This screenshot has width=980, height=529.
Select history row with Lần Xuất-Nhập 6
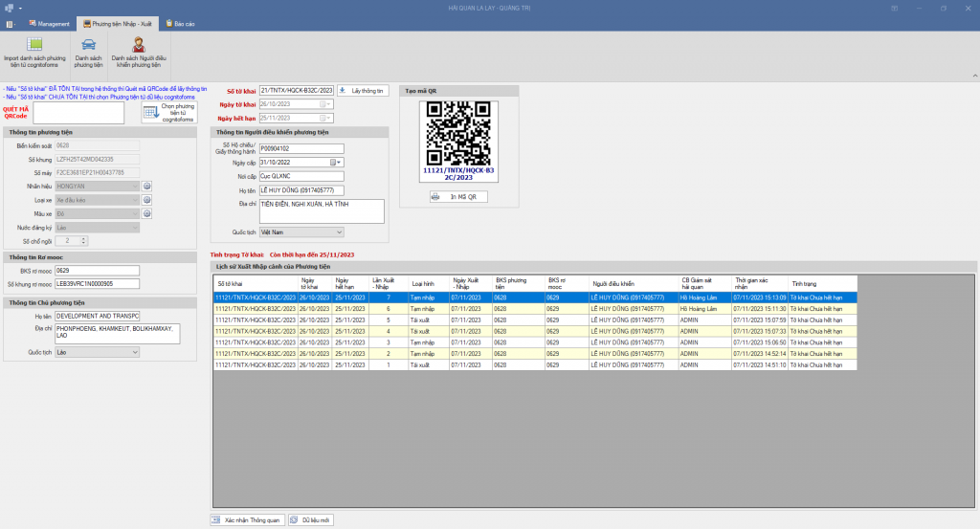tap(535, 309)
